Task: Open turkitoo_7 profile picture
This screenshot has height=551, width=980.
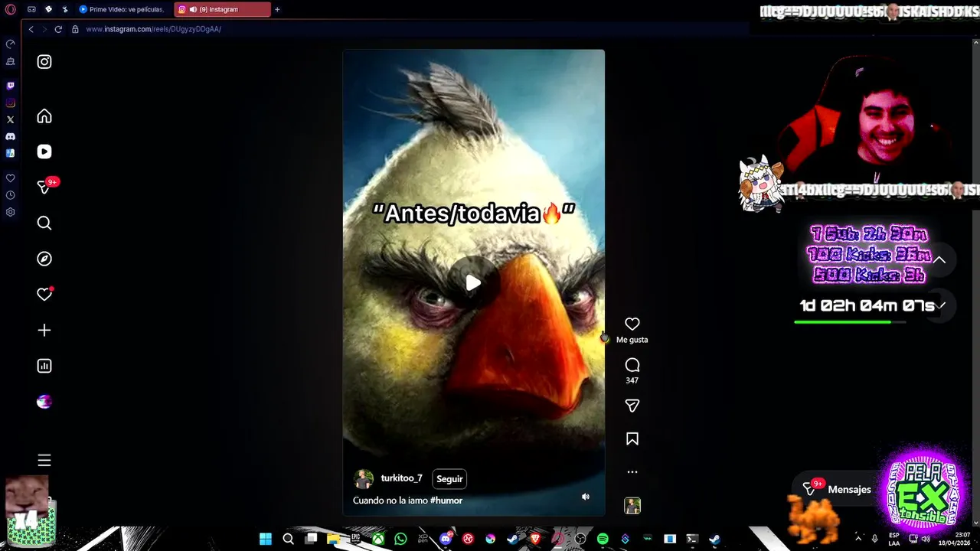Action: click(x=364, y=479)
